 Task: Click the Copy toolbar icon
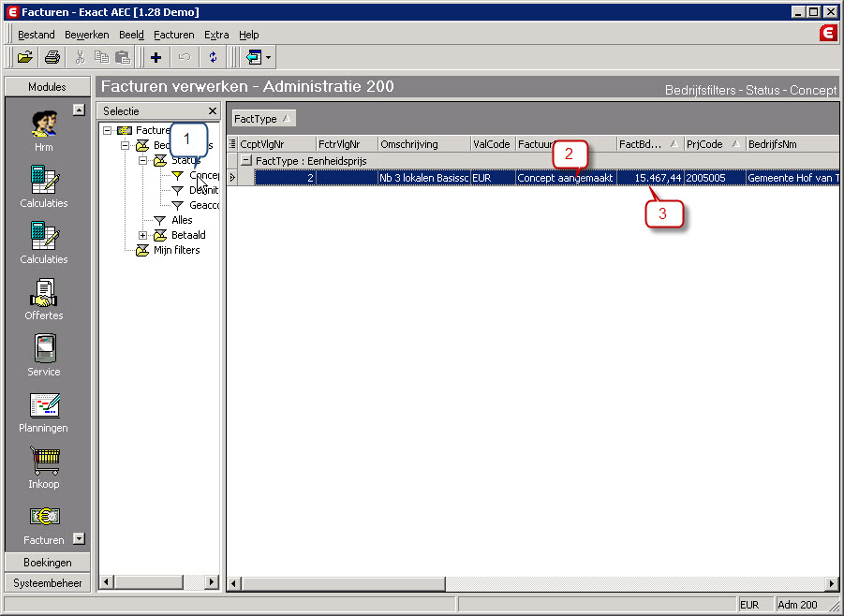coord(101,57)
